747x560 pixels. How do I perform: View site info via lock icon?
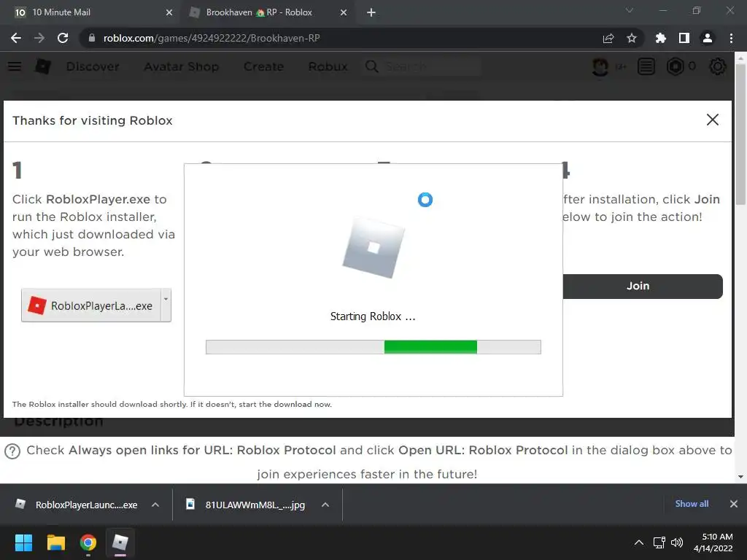point(92,38)
